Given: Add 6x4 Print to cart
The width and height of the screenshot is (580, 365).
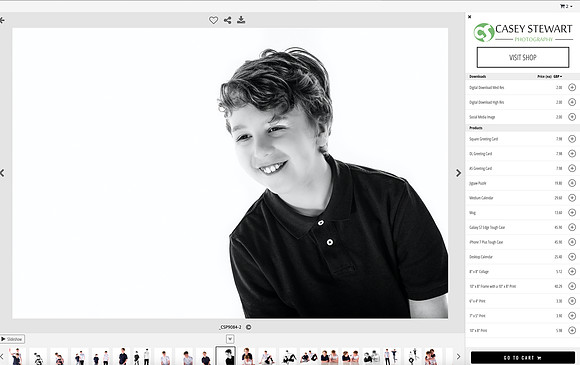Looking at the screenshot, I should pos(572,301).
